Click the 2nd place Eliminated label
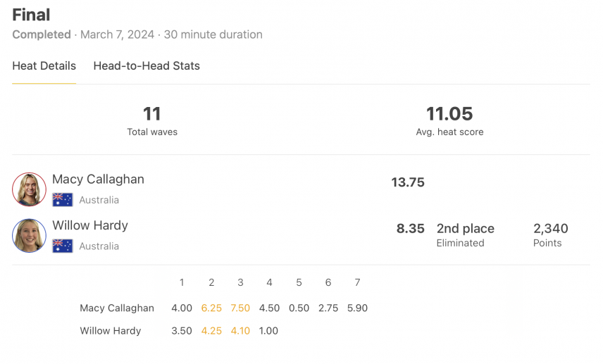Viewport: 603px width, 364px height. [x=466, y=235]
